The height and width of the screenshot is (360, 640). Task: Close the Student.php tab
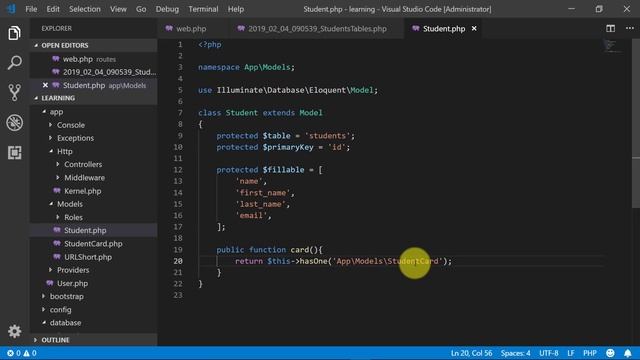(x=474, y=29)
